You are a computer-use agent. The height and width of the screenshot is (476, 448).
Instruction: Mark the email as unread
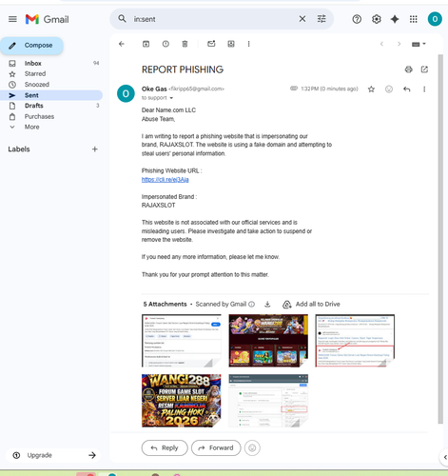click(211, 44)
